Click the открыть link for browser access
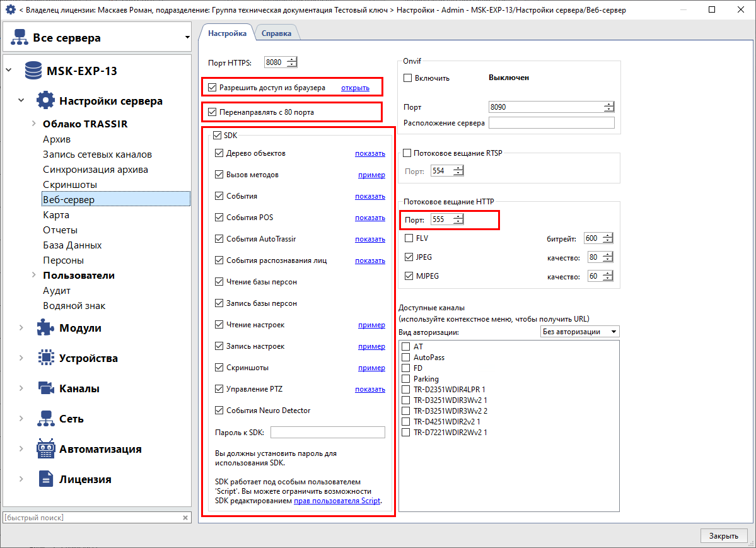The image size is (756, 548). (356, 88)
